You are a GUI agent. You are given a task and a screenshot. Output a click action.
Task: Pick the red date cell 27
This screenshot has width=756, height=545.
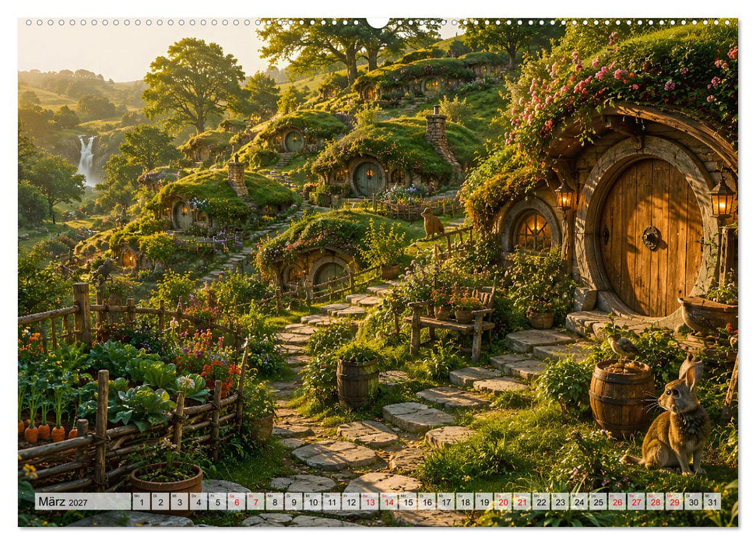coord(636,501)
